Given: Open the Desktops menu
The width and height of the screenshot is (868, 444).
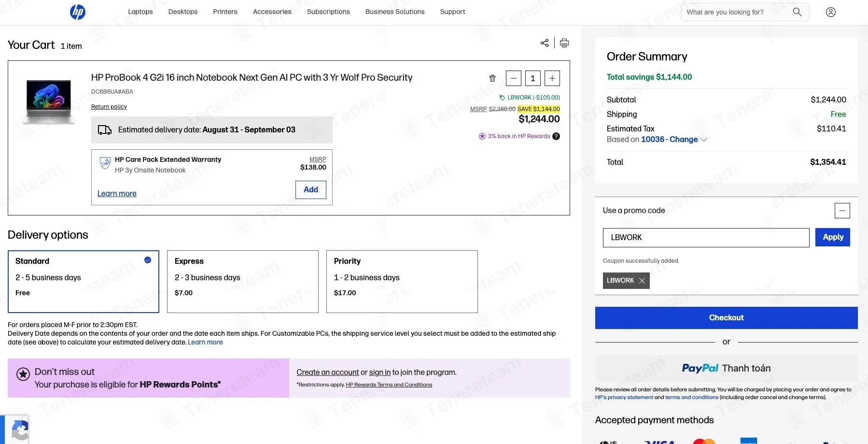Looking at the screenshot, I should click(183, 12).
